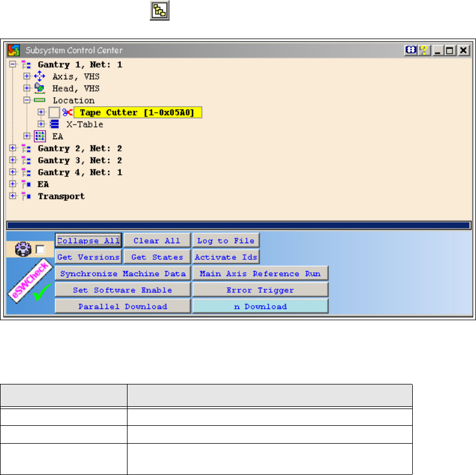Select the 'Location' tree label
Screen dimensions: 476x475
coord(73,101)
